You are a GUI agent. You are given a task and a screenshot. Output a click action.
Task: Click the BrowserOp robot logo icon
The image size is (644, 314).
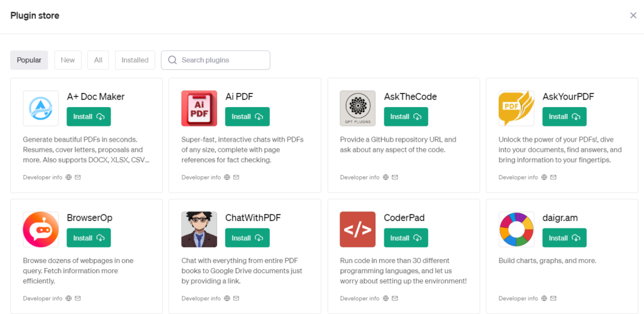41,229
